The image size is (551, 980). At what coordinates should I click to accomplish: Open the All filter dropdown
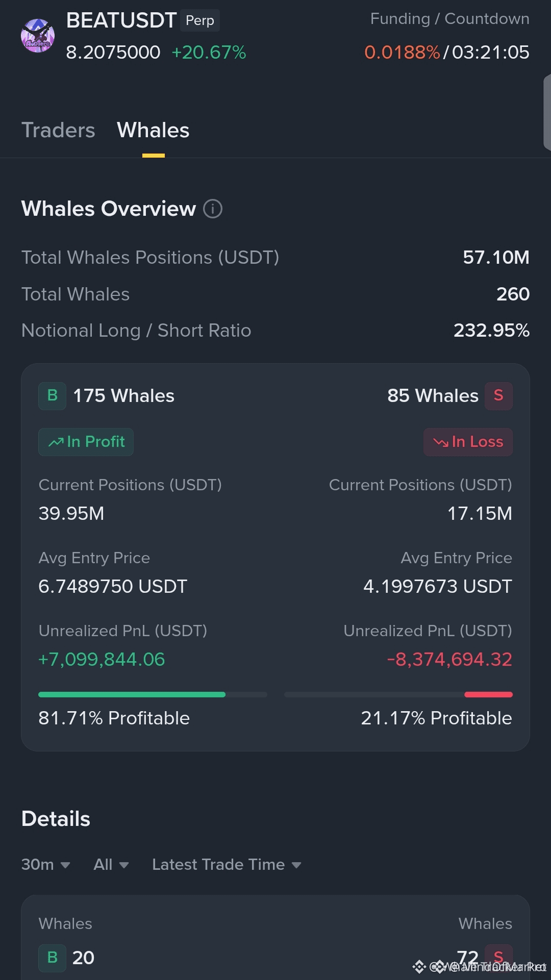[111, 865]
